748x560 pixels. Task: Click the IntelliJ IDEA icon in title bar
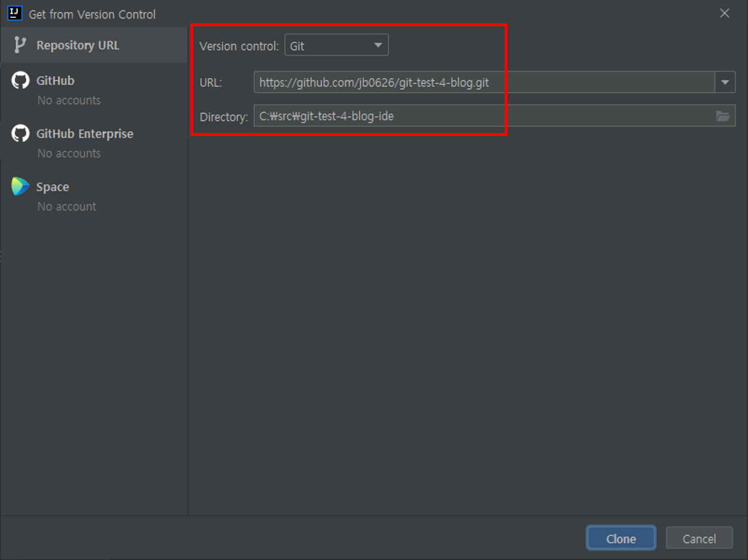14,13
